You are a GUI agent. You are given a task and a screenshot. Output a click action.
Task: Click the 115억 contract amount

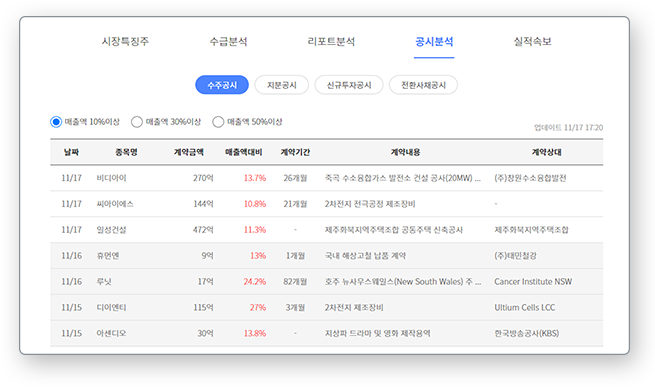pos(203,308)
